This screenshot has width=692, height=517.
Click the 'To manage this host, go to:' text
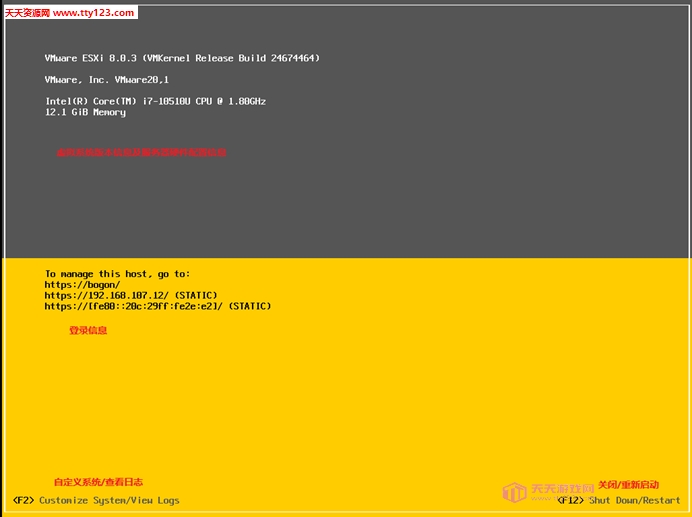click(x=117, y=274)
